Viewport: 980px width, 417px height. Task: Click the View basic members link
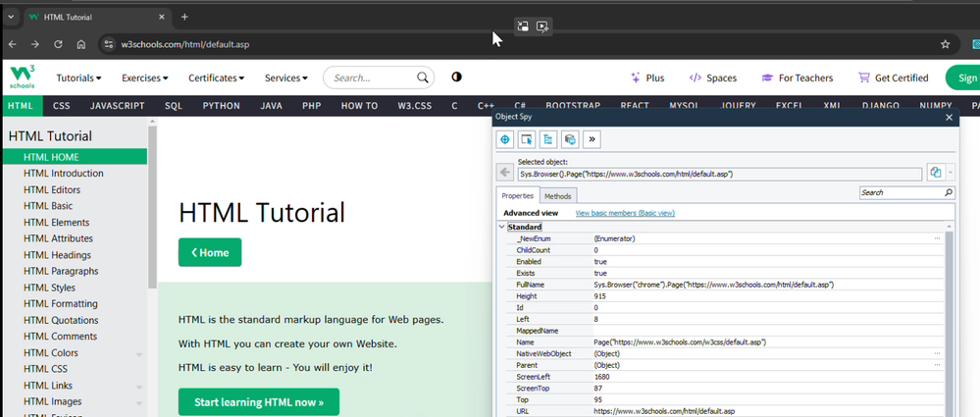point(624,213)
